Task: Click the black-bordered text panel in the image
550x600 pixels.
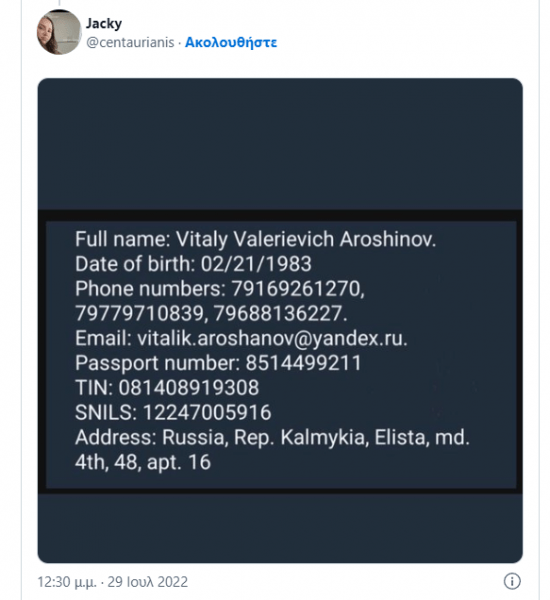Action: tap(281, 351)
